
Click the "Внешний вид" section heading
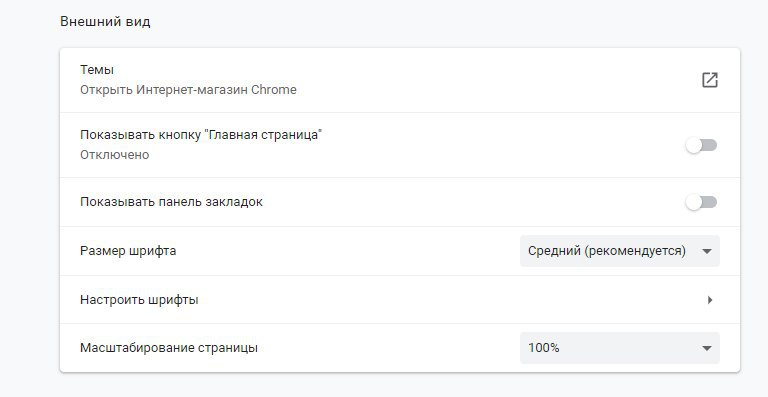105,22
